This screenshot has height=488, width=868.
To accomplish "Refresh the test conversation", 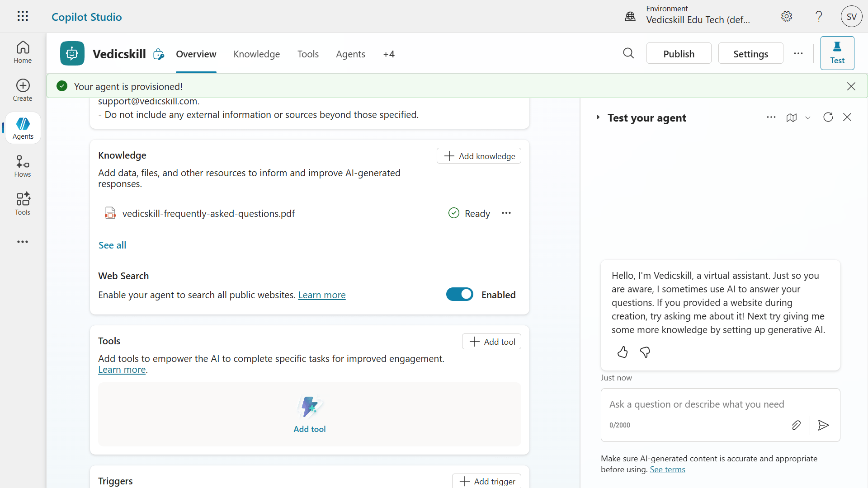I will click(x=828, y=117).
